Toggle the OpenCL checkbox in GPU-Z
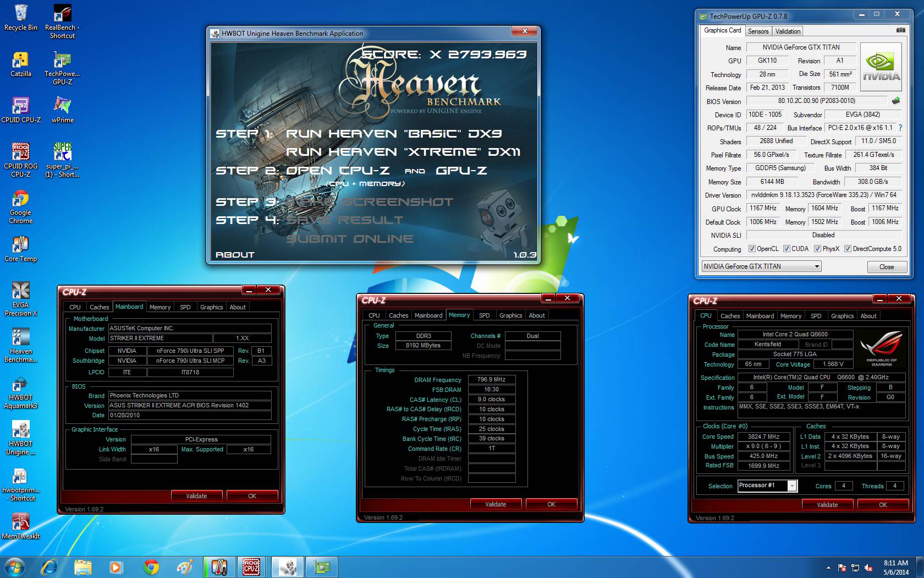Viewport: 924px width, 578px height. tap(752, 249)
